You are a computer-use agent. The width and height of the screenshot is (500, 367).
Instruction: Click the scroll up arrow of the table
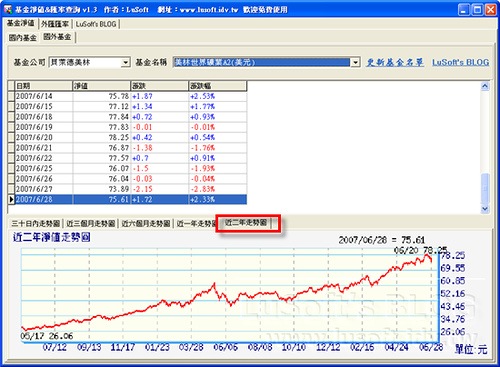coord(485,86)
